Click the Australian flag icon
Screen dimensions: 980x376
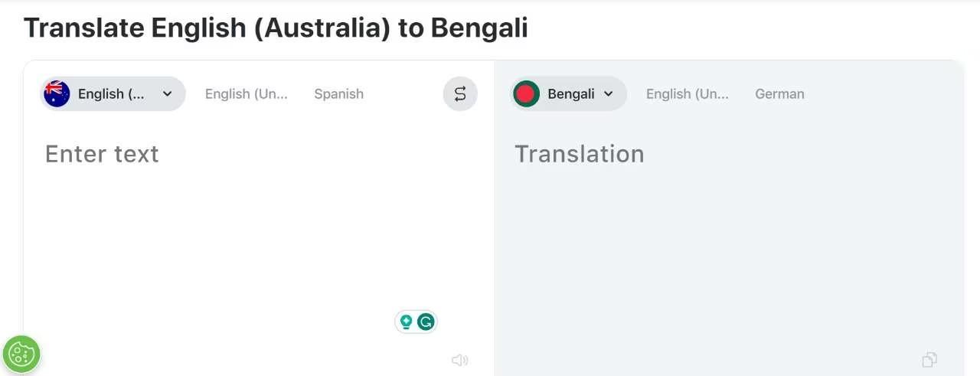(57, 94)
